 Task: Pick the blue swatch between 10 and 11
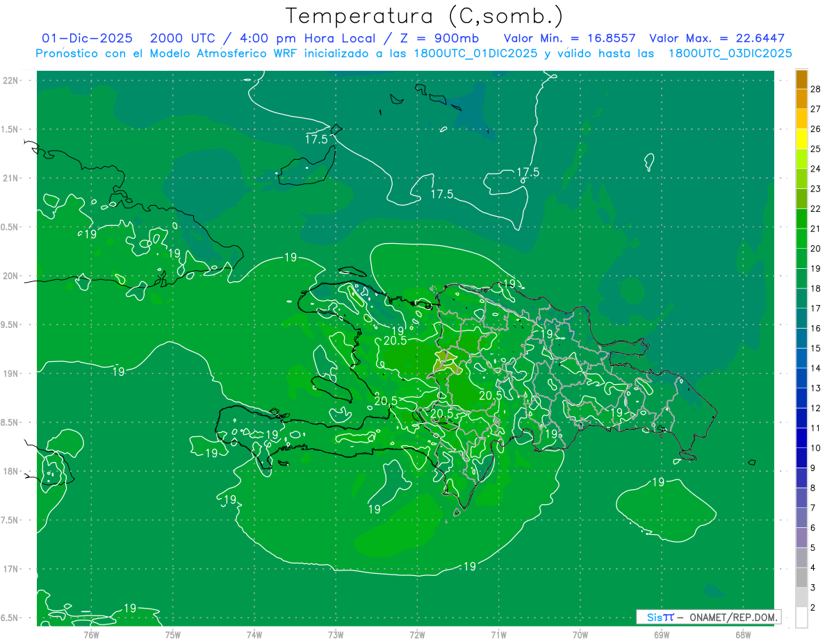[x=801, y=438]
